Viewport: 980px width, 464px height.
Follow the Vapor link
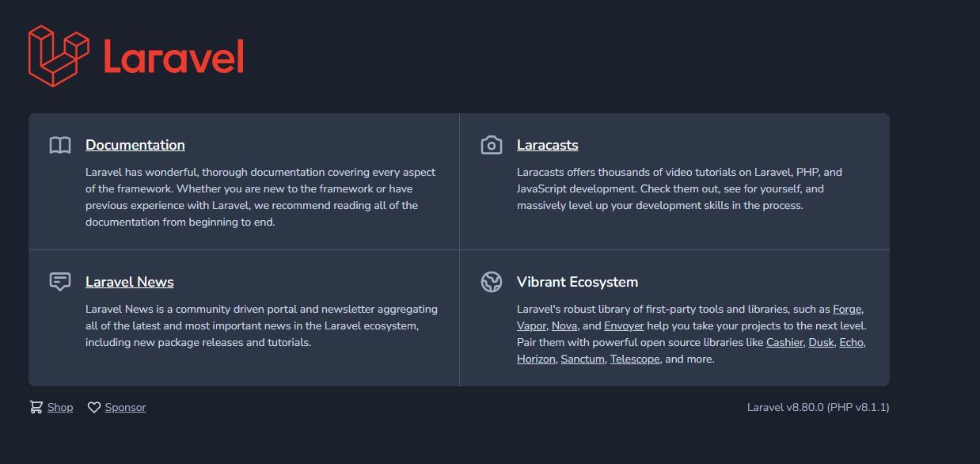click(x=531, y=325)
